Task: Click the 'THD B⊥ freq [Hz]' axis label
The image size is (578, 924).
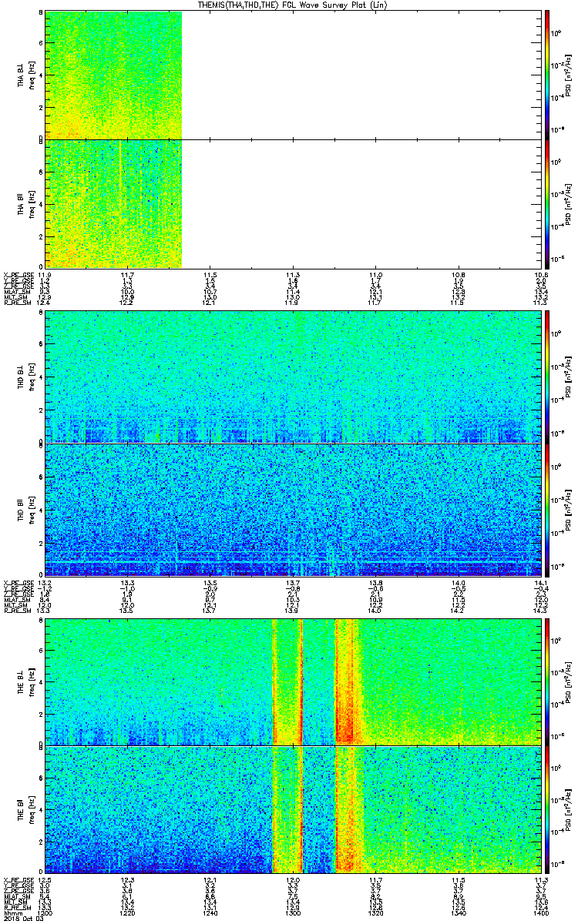Action: point(26,377)
